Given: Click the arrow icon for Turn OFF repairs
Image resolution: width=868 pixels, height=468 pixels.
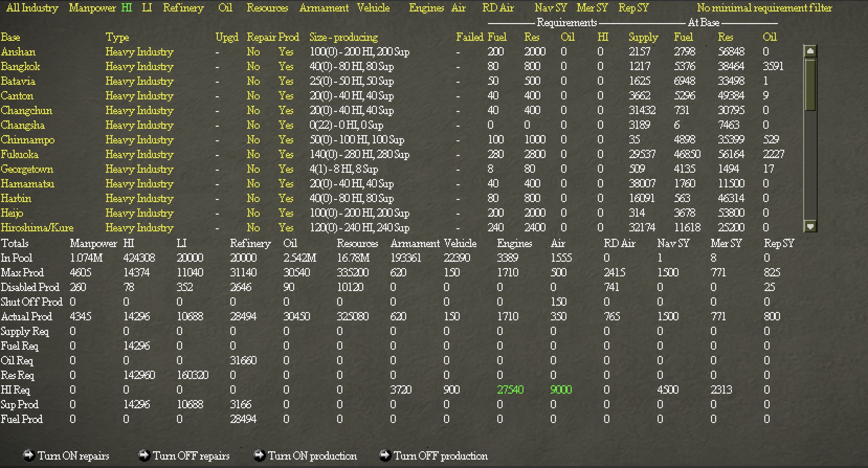Looking at the screenshot, I should pyautogui.click(x=144, y=455).
